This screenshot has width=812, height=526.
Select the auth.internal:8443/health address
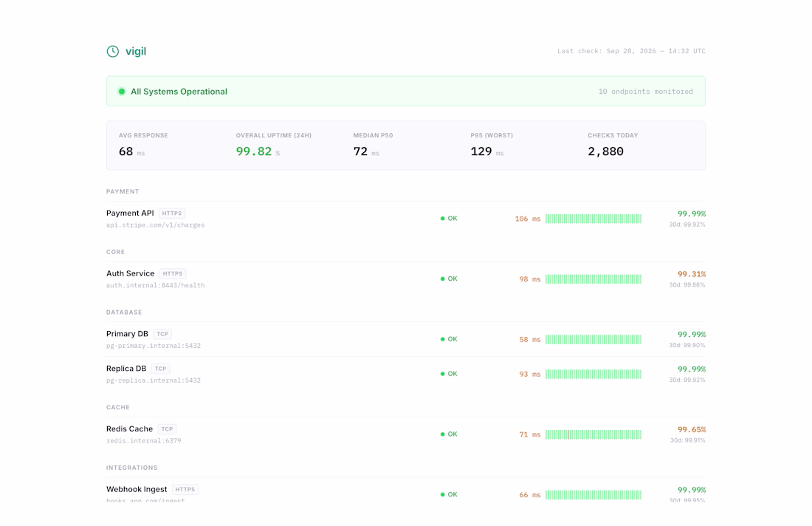click(x=155, y=286)
